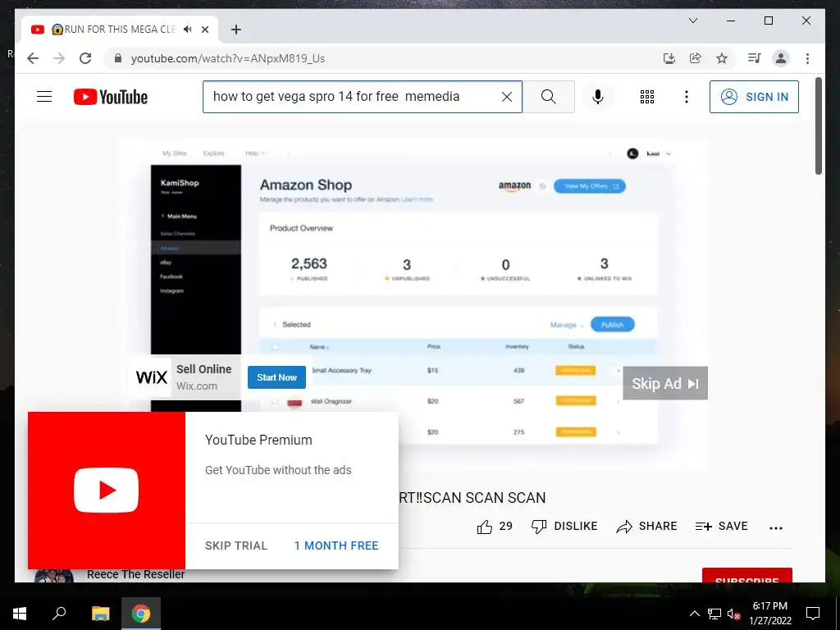Screen dimensions: 840x630
Task: Click the SIGN IN button
Action: pyautogui.click(x=754, y=97)
